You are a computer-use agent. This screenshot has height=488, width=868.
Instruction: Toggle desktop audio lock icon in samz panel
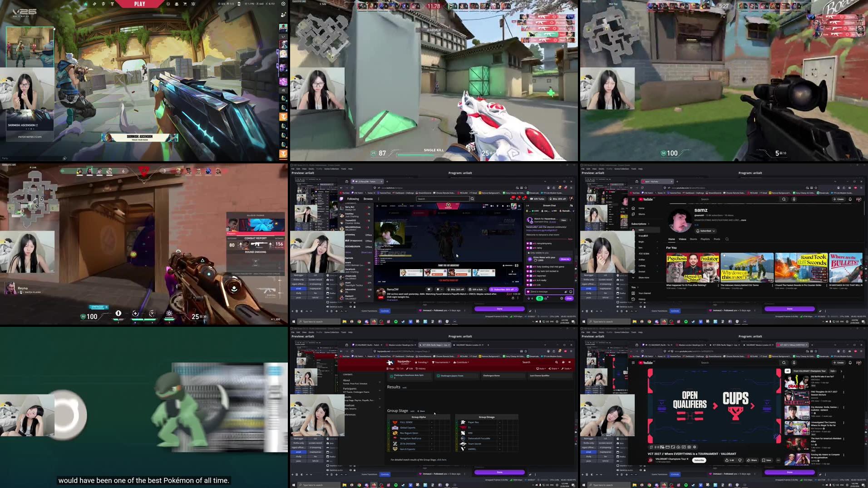click(645, 307)
